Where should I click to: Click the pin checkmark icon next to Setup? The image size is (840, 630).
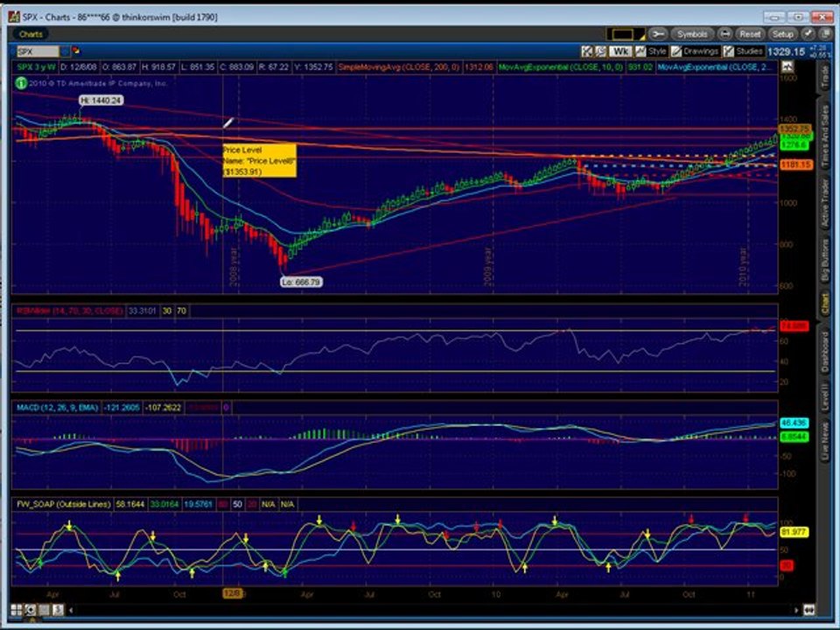click(x=808, y=34)
